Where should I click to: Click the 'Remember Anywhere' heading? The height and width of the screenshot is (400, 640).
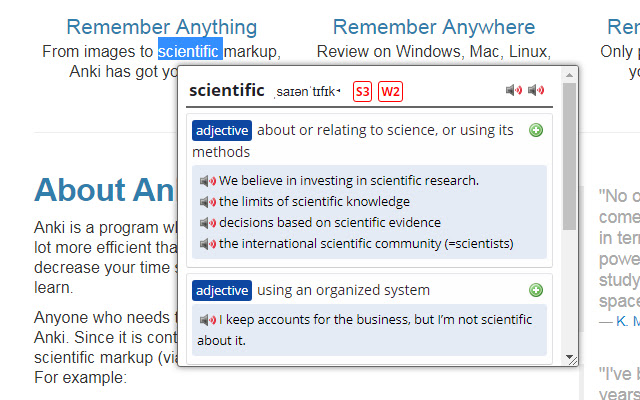pyautogui.click(x=434, y=27)
